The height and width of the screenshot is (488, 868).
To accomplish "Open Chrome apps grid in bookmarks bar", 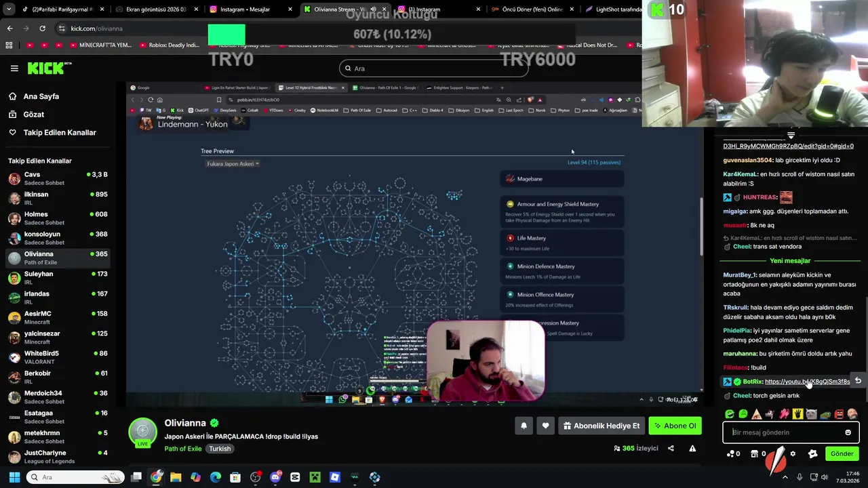I will coord(9,45).
